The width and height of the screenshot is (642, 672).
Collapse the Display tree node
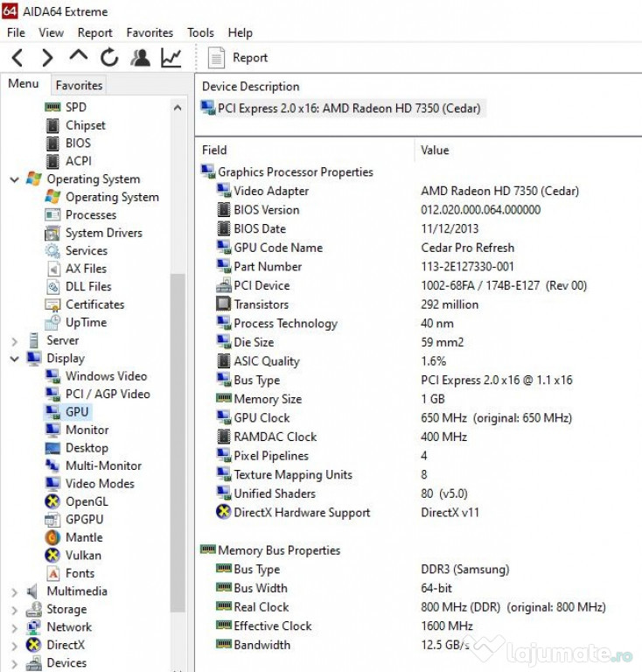pos(15,359)
